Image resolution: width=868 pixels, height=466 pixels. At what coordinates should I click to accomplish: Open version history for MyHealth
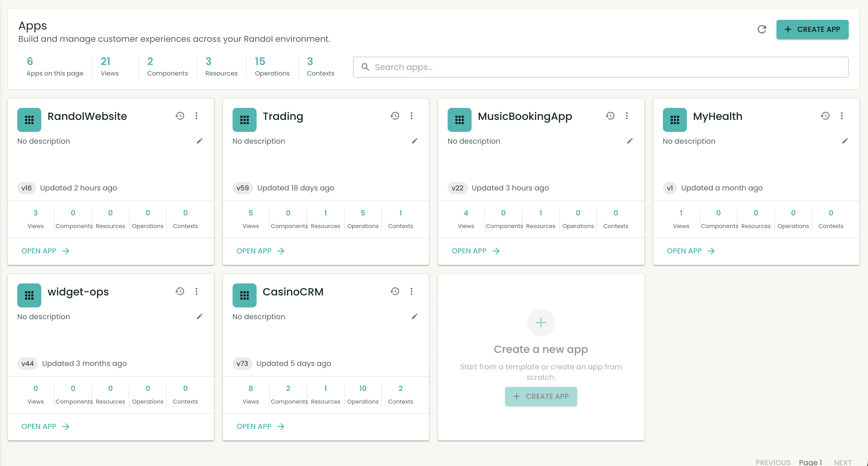pyautogui.click(x=825, y=116)
